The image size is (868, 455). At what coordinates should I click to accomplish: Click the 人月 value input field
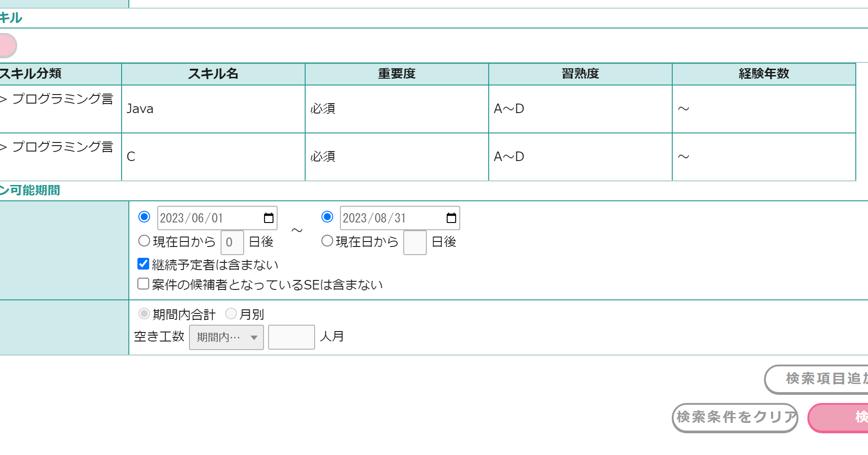(292, 337)
